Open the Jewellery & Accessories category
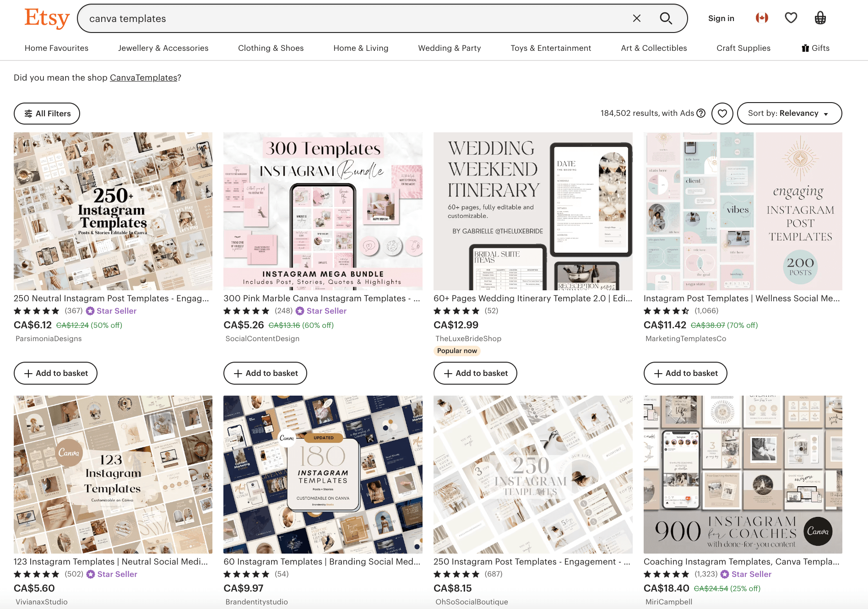This screenshot has height=609, width=868. click(x=163, y=48)
